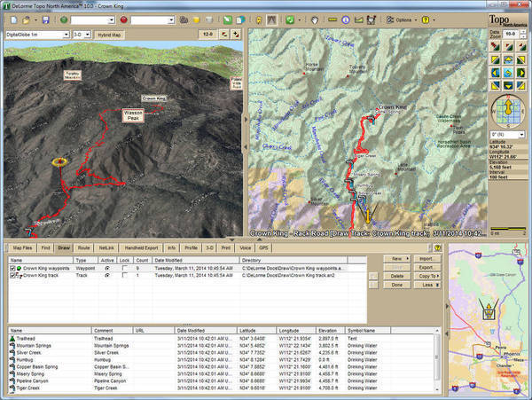Select the Trailhead waypoint row
Viewport: 532px width, 400px height.
pos(221,339)
